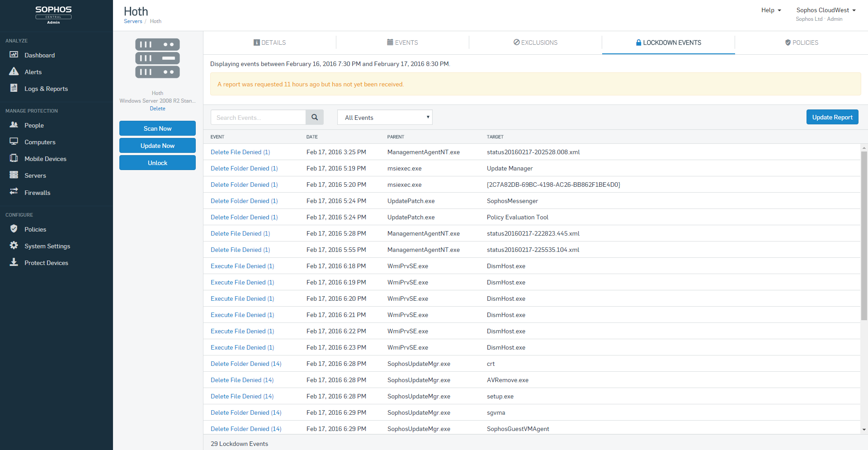This screenshot has width=868, height=450.
Task: Click the Computers monitor icon
Action: click(x=14, y=142)
